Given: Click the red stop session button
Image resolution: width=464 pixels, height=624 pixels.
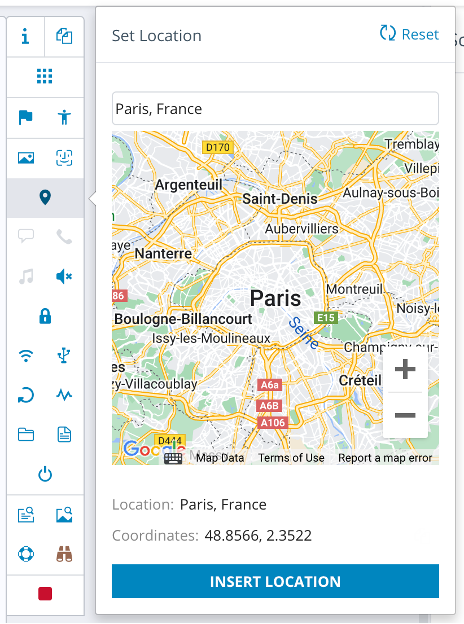Looking at the screenshot, I should [45, 594].
